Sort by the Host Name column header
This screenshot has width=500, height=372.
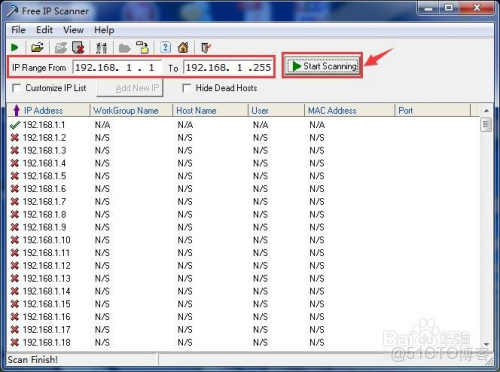[x=211, y=110]
